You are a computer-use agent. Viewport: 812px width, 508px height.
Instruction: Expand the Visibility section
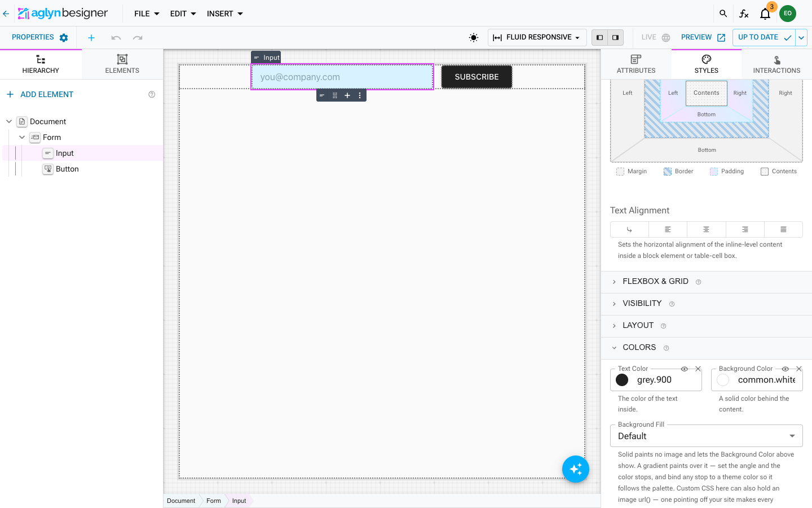(x=707, y=304)
